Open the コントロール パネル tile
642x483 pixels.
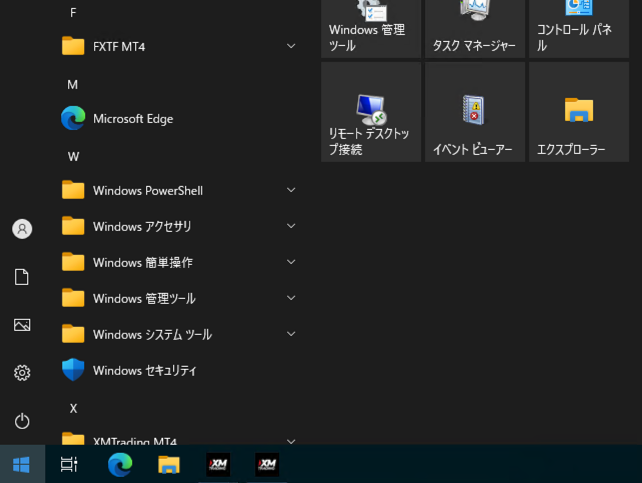579,29
